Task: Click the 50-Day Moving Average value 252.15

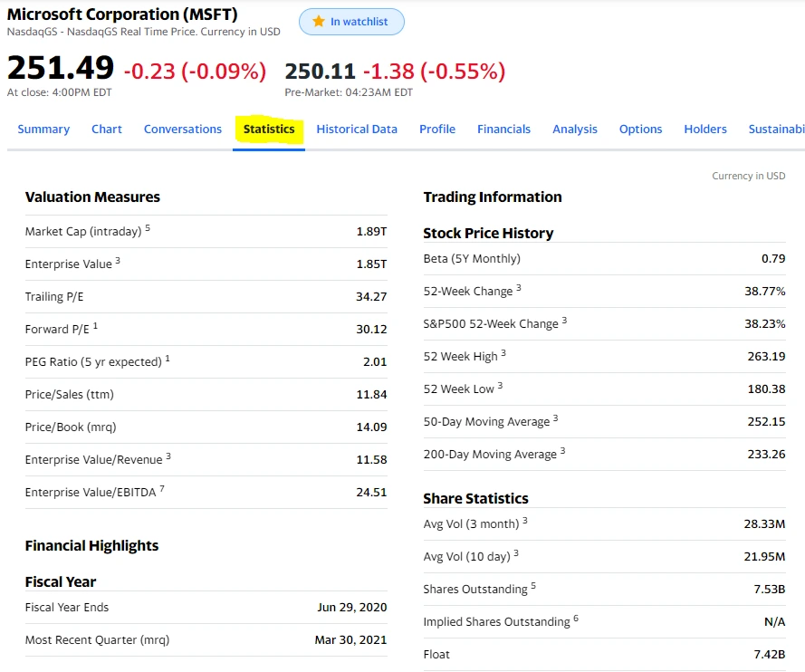Action: pos(766,421)
